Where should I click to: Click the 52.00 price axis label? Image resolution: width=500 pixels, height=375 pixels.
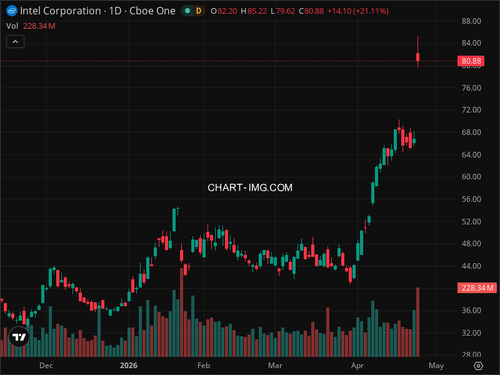coord(471,221)
